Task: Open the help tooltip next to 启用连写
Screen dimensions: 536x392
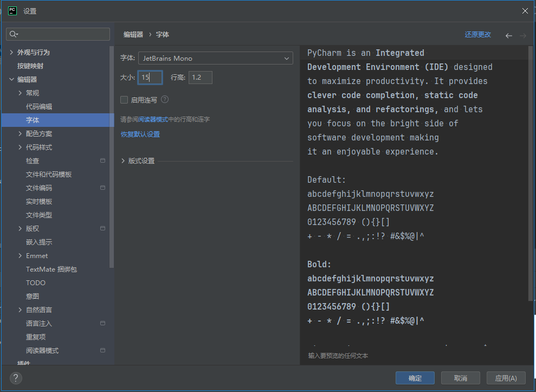Action: point(165,100)
